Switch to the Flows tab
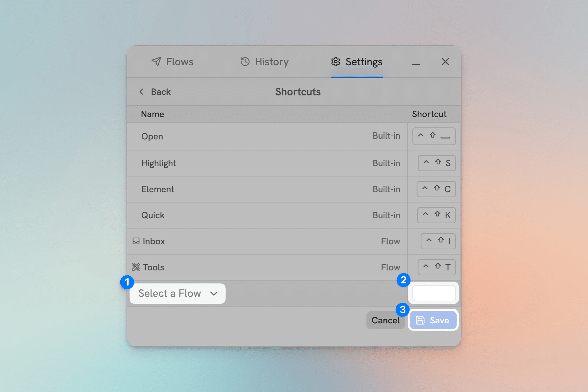Screen dimensions: 588x392 click(172, 62)
